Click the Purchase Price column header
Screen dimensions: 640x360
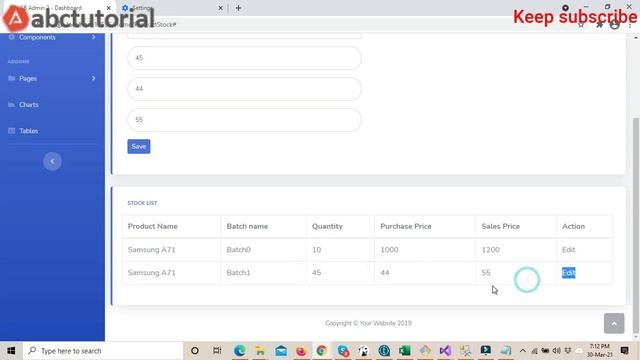406,226
